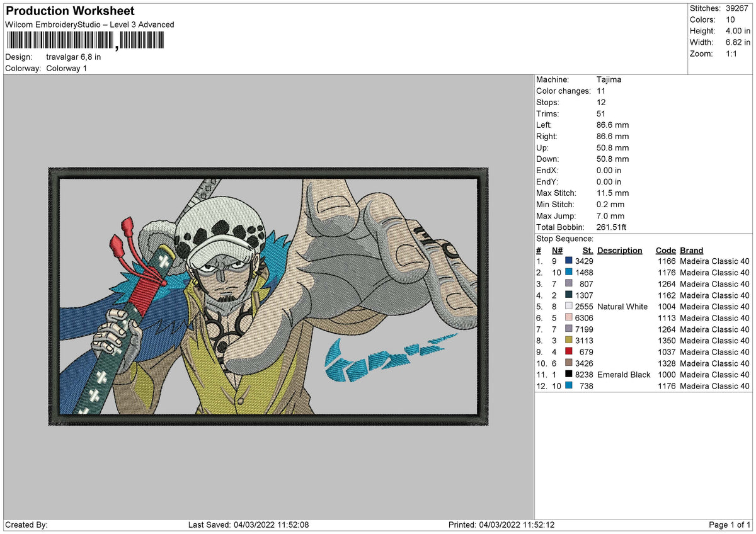Viewport: 756px width, 534px height.
Task: Click the "Production Worksheet" title
Action: pos(71,11)
